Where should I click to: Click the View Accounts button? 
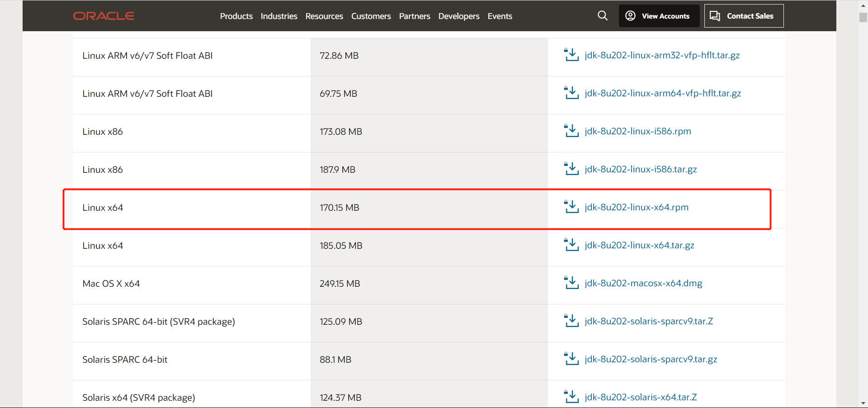point(659,15)
